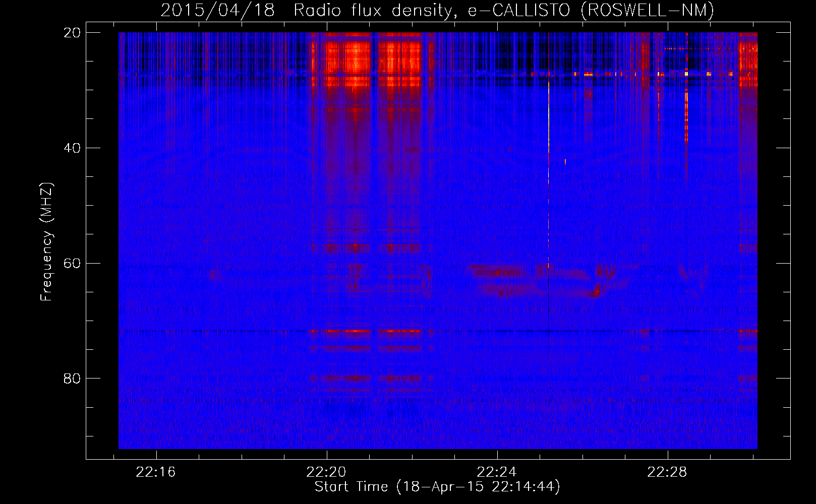Click the date "2015/04/18" in the title
This screenshot has height=504, width=816.
[x=217, y=10]
